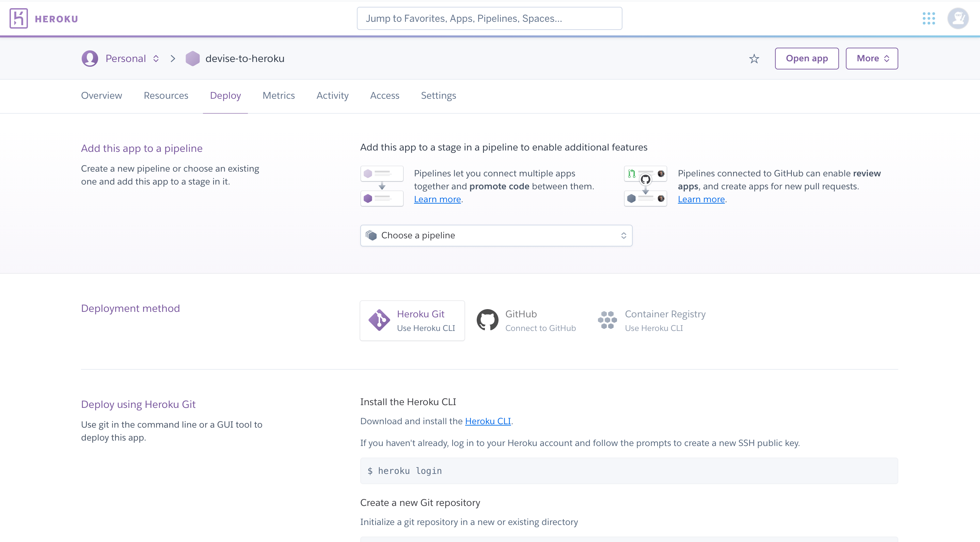
Task: Click the Jump to Favorites search field
Action: (x=489, y=18)
